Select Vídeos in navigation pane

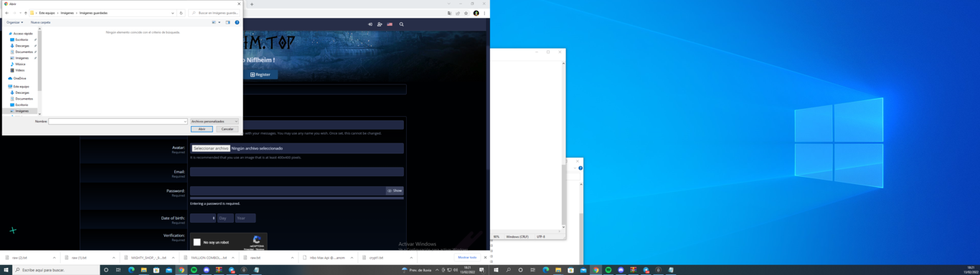point(20,70)
